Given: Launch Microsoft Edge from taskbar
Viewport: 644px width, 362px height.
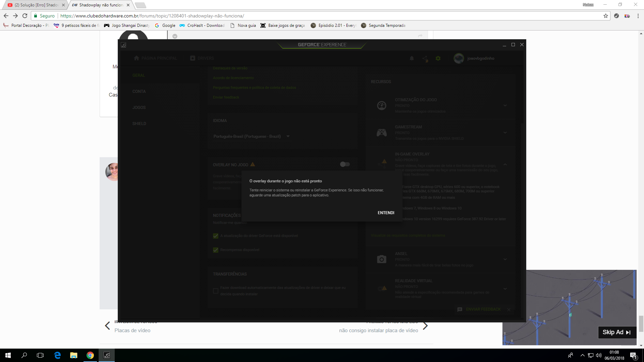Looking at the screenshot, I should (x=57, y=355).
